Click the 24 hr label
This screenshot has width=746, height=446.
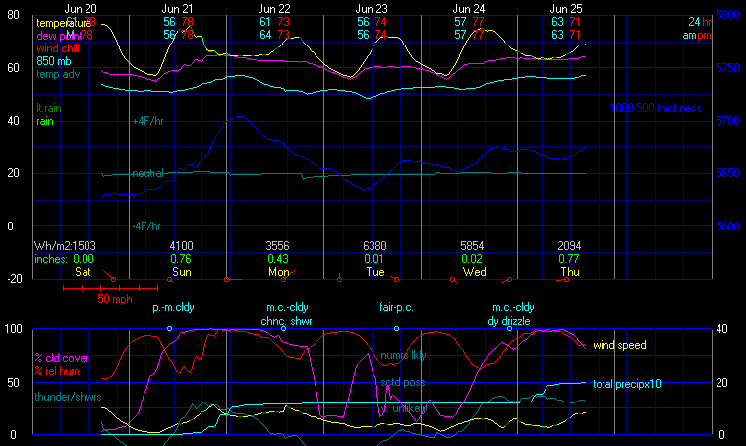point(700,22)
